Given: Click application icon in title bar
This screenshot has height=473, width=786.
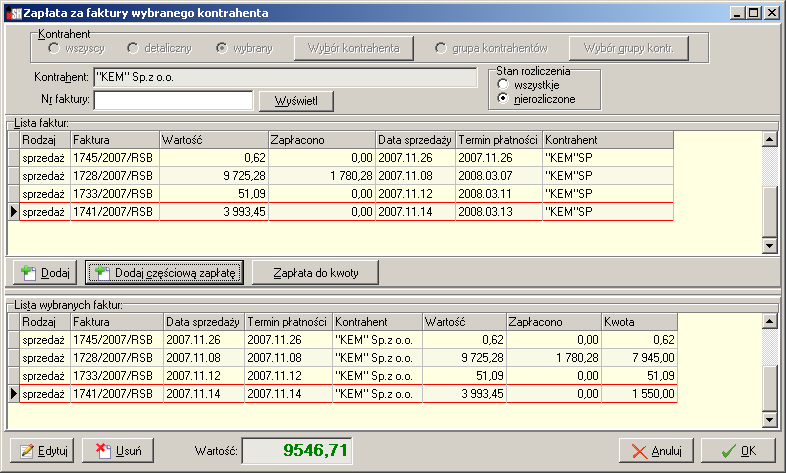Looking at the screenshot, I should [x=13, y=13].
